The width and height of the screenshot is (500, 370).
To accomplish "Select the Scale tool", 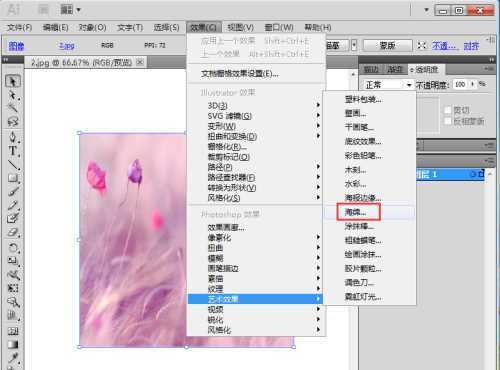I will 13,261.
